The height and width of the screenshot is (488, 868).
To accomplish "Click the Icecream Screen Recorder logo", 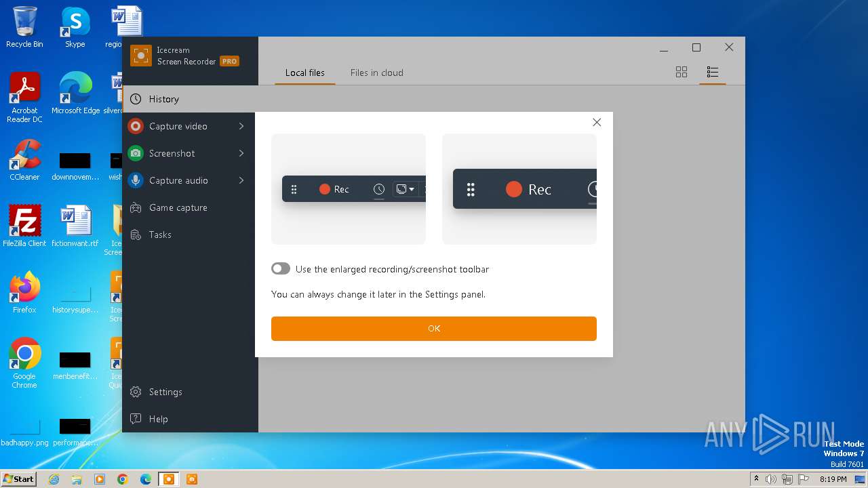I will pyautogui.click(x=141, y=56).
